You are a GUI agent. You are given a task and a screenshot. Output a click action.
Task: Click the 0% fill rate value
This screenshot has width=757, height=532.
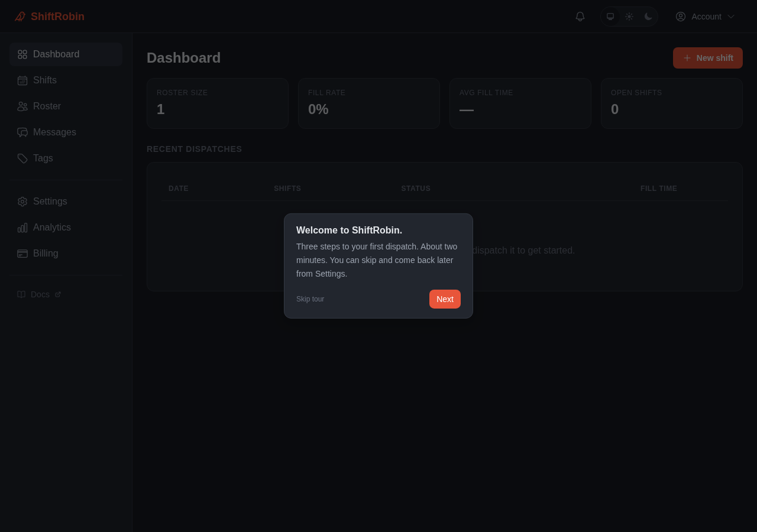318,109
